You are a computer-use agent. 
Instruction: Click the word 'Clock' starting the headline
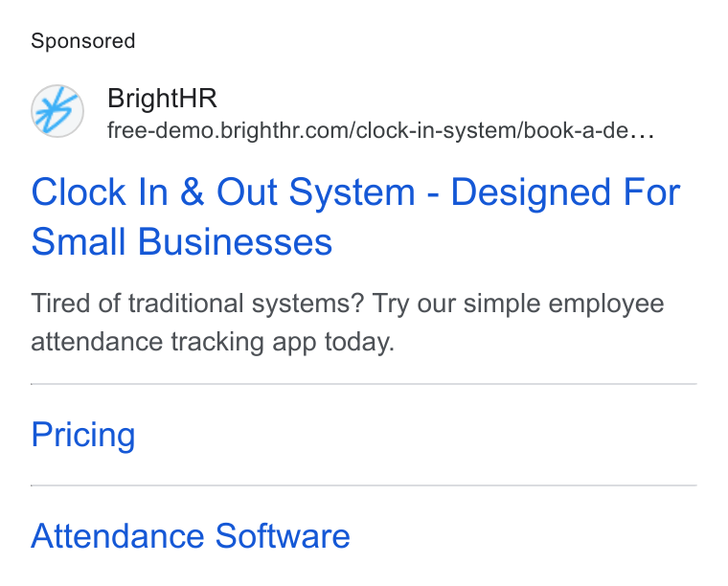tap(79, 192)
